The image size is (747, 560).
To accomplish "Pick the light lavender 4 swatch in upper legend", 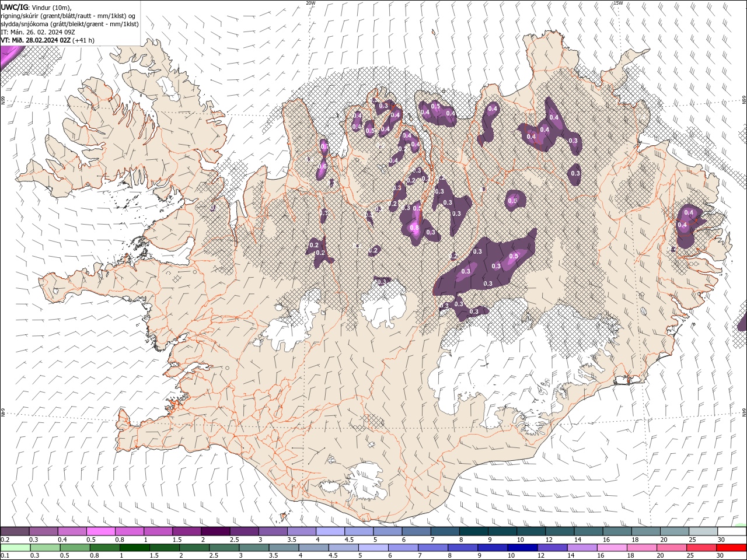I will click(330, 531).
